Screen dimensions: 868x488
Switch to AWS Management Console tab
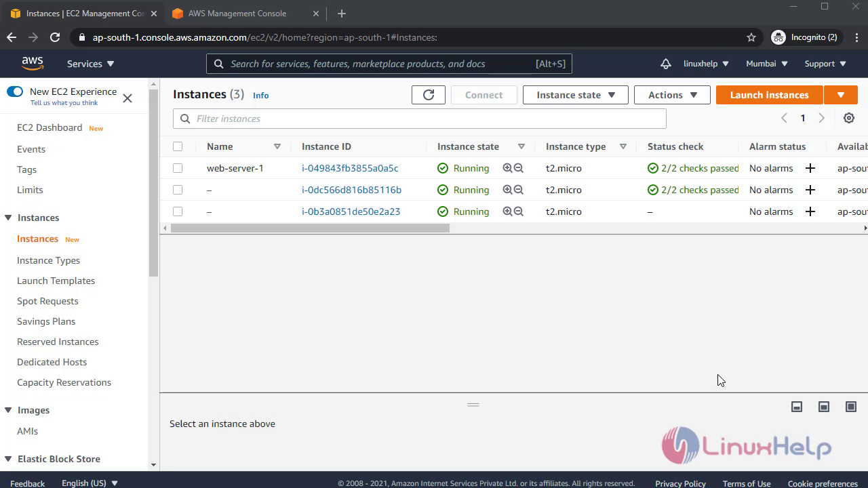(x=237, y=14)
